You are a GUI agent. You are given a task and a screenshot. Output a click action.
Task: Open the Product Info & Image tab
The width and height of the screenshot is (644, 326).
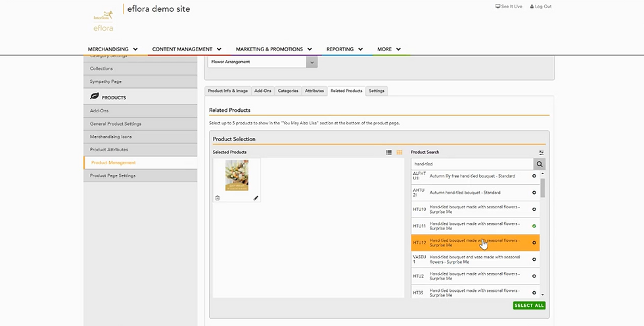[227, 91]
